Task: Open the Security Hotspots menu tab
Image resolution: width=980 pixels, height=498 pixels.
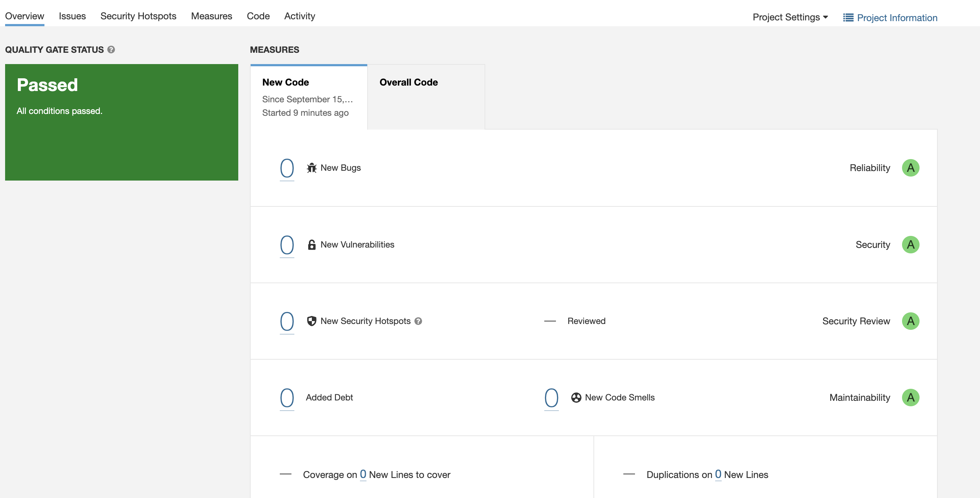Action: click(x=138, y=16)
